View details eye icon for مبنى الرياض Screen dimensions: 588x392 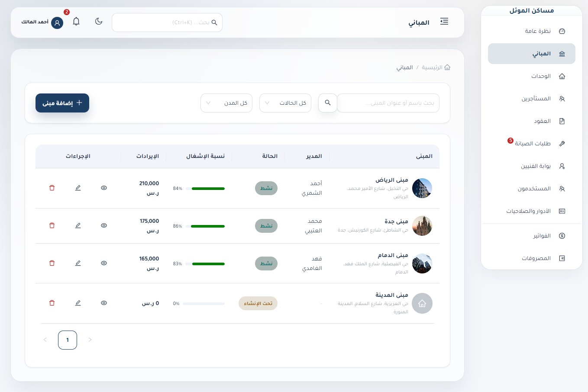coord(104,188)
